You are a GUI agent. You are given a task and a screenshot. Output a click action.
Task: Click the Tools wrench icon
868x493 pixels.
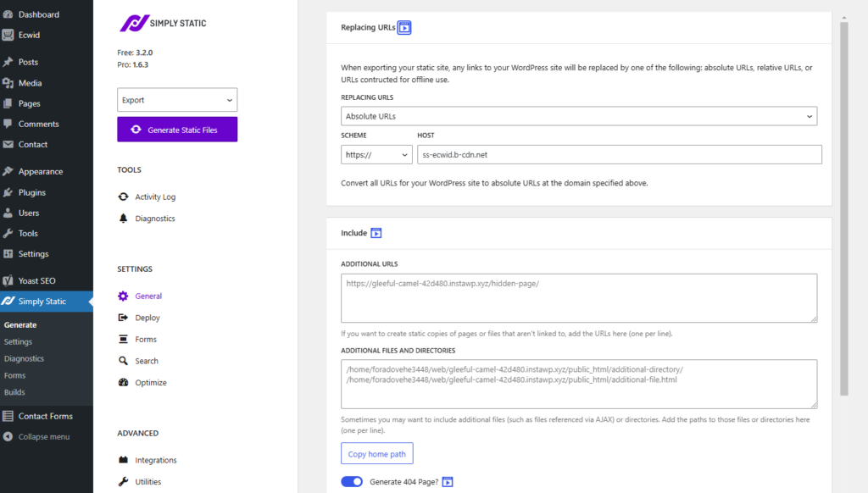coord(8,234)
